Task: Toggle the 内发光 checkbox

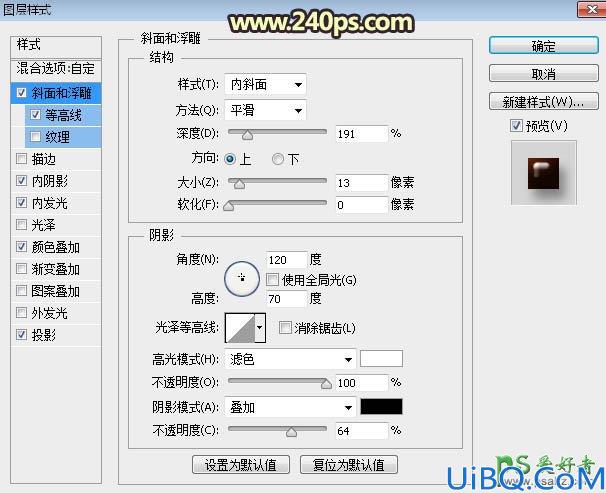Action: pyautogui.click(x=22, y=202)
